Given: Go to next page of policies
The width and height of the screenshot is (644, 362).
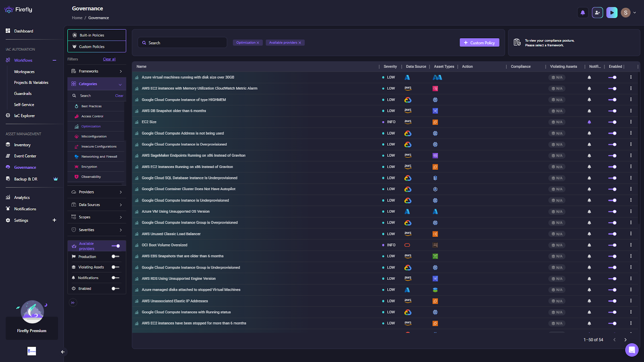Looking at the screenshot, I should [x=625, y=340].
